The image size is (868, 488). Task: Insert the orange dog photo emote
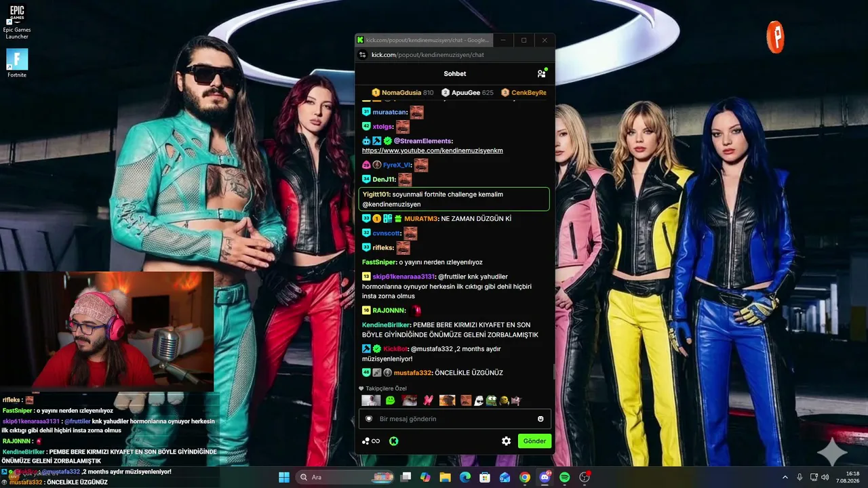coord(447,401)
